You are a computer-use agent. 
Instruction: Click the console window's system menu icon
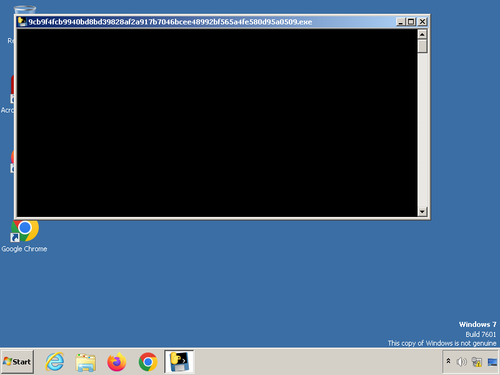22,22
